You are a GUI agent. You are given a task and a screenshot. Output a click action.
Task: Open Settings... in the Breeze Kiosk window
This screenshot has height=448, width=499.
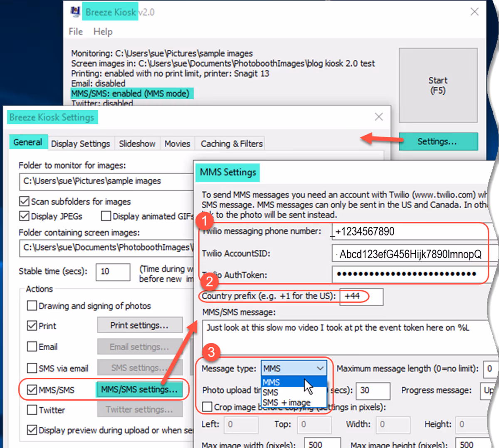[x=438, y=141]
